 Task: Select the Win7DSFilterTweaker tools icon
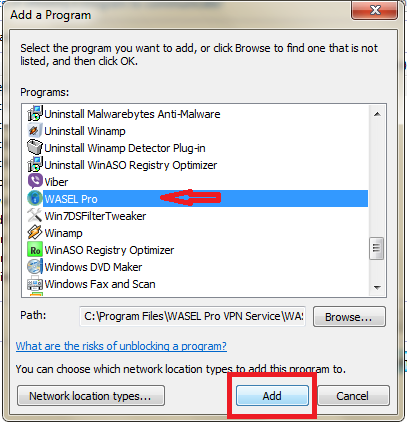point(35,216)
